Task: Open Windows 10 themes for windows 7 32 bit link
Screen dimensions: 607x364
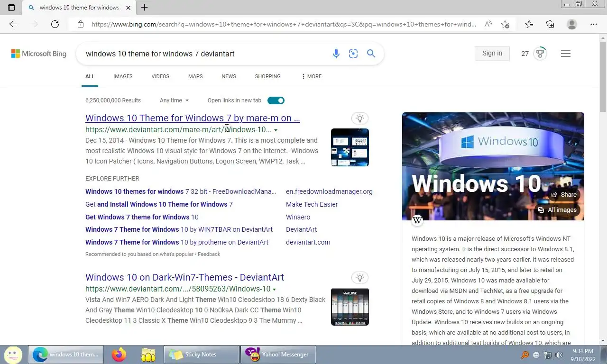Action: [x=180, y=191]
